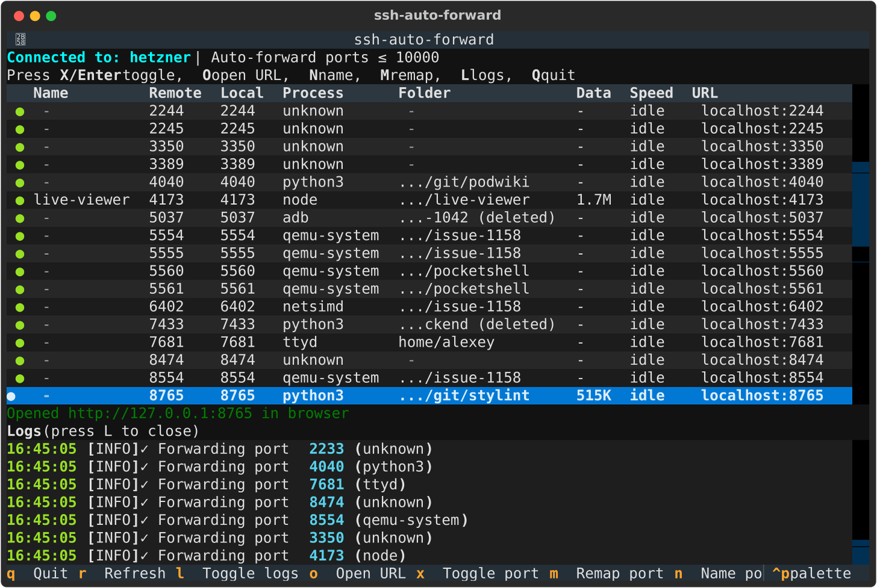
Task: Click the Logs panel heading
Action: point(102,431)
